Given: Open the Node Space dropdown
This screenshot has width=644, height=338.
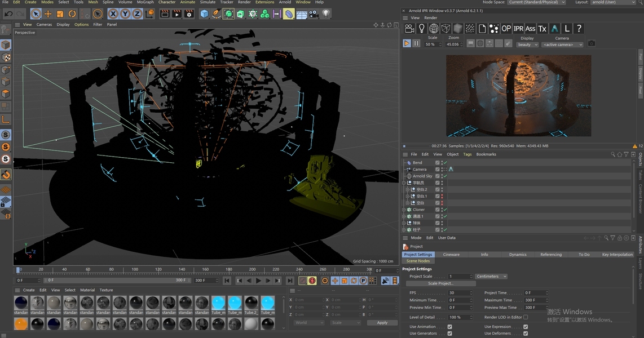Looking at the screenshot, I should tap(536, 2).
